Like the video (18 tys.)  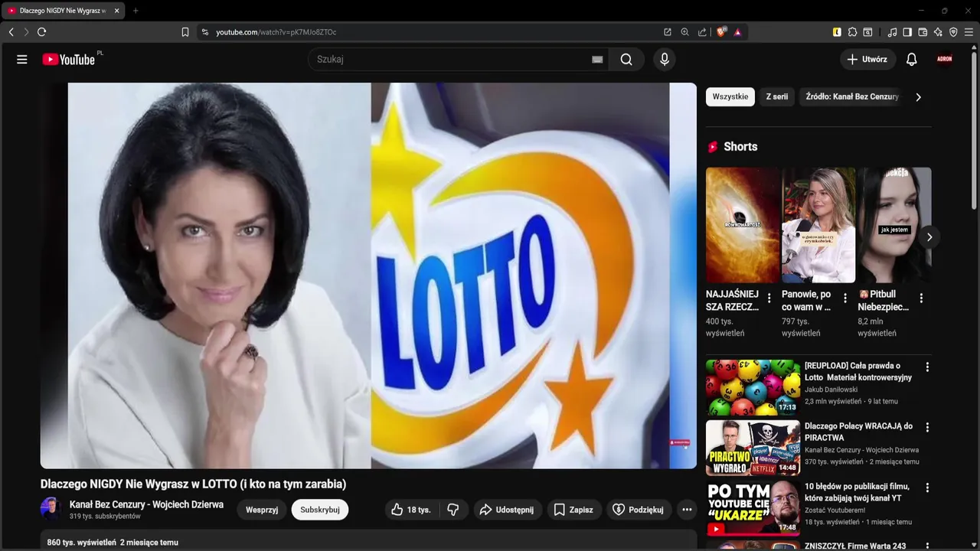411,510
